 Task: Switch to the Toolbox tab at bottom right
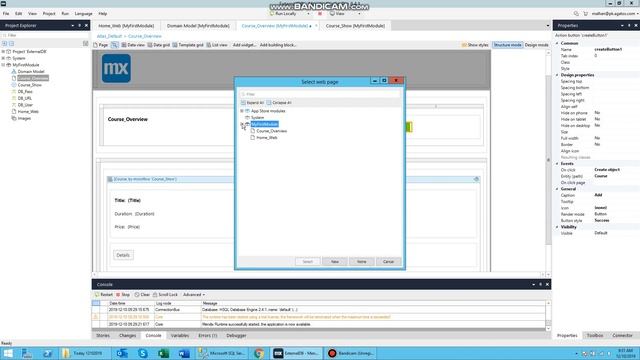[595, 336]
